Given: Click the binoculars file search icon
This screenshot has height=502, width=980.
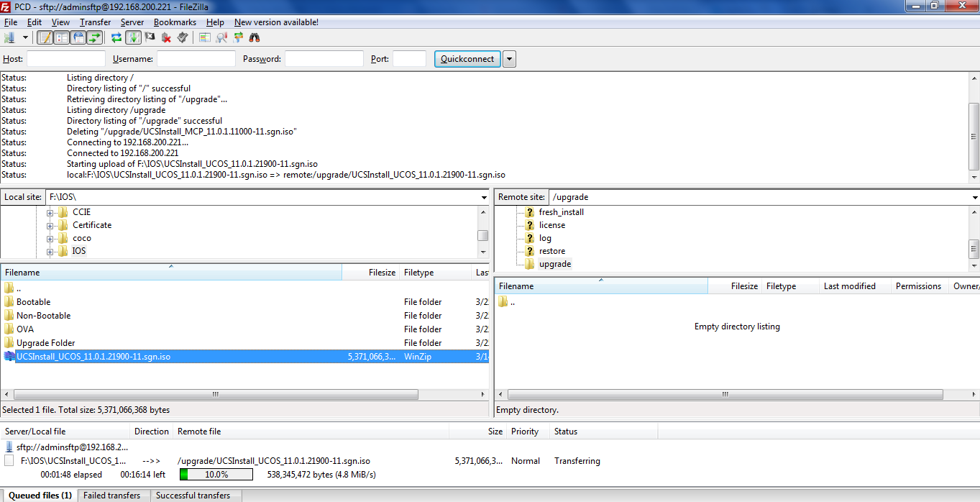Looking at the screenshot, I should click(x=254, y=37).
